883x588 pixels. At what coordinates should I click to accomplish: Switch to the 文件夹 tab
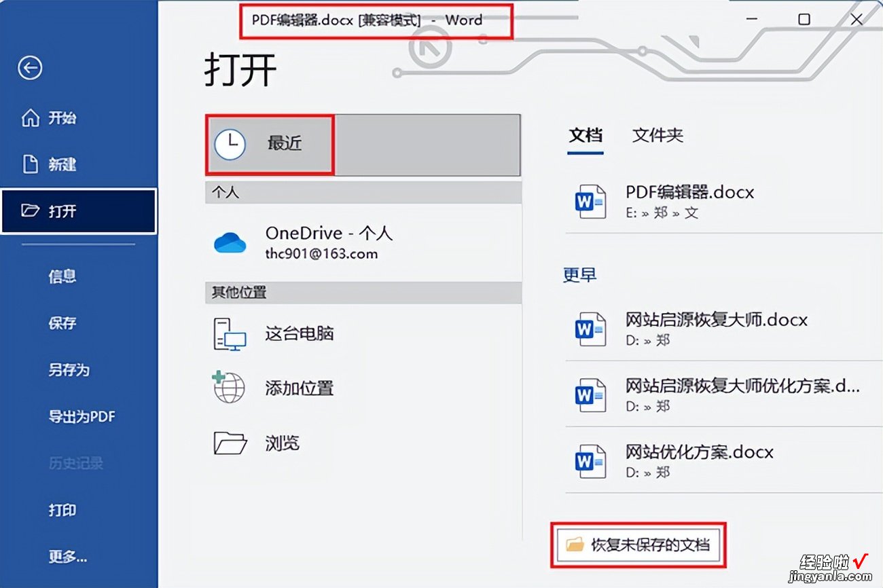(x=657, y=136)
